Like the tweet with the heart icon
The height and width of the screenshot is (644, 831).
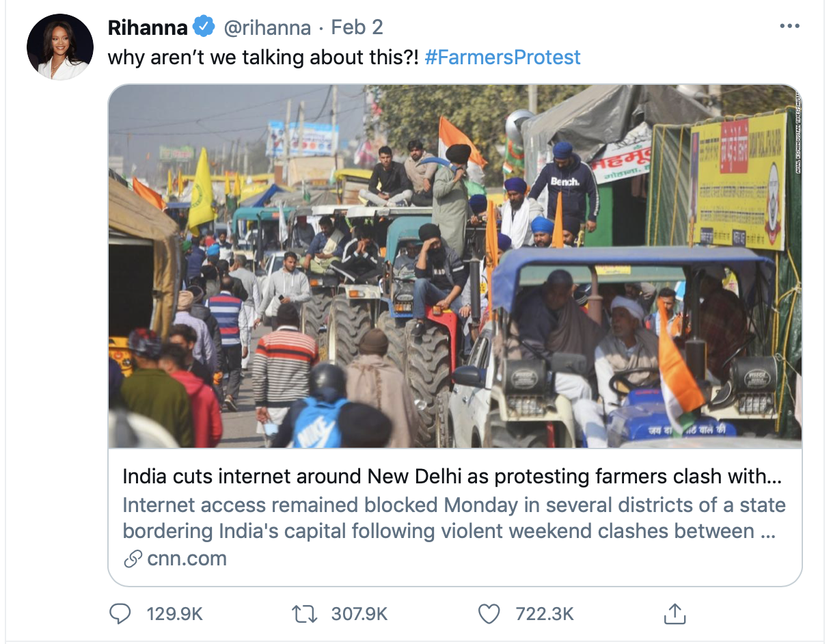[x=489, y=613]
